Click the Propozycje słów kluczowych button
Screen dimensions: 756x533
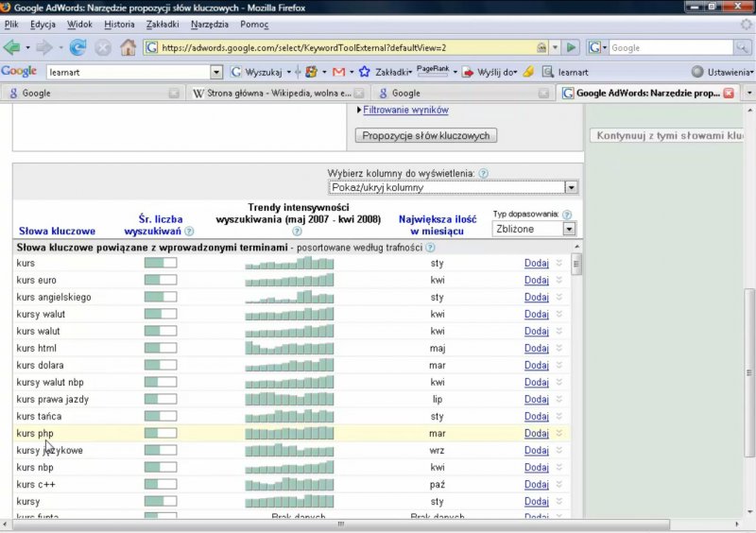[426, 135]
